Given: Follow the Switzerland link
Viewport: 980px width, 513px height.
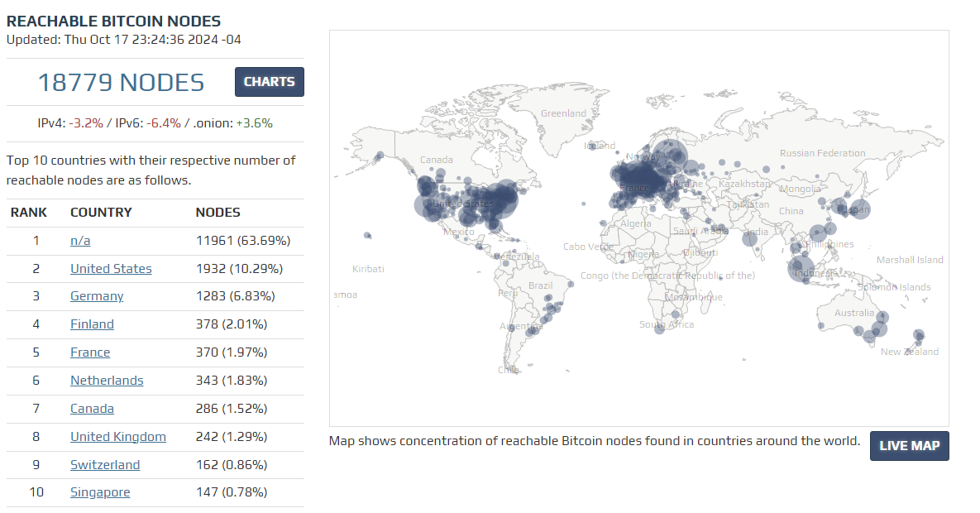Looking at the screenshot, I should click(x=105, y=466).
